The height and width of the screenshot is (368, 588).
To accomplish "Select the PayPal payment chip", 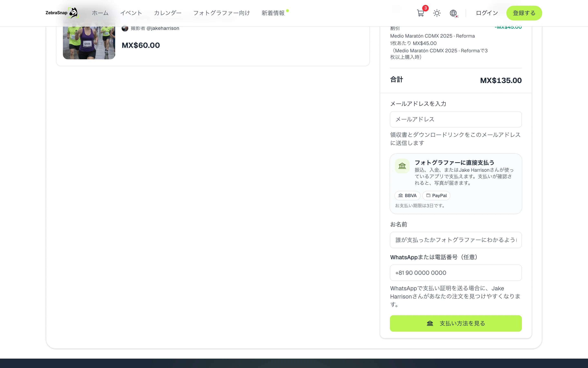I will (x=436, y=195).
